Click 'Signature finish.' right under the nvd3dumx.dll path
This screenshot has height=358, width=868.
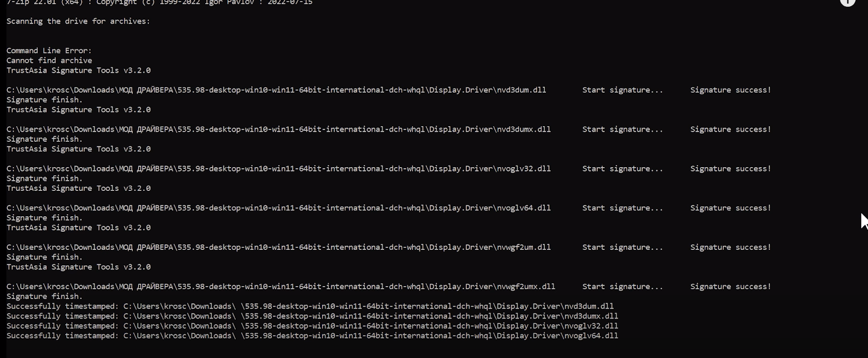point(44,139)
